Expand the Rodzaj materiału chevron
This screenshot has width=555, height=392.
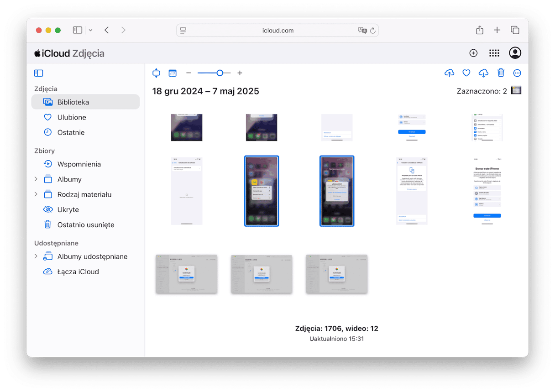tap(36, 194)
